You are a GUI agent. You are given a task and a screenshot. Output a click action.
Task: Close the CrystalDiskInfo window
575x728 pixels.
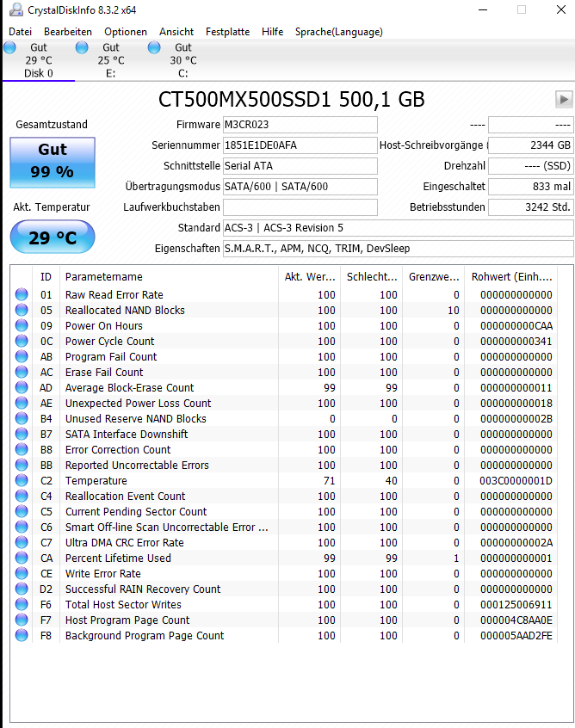[x=561, y=9]
